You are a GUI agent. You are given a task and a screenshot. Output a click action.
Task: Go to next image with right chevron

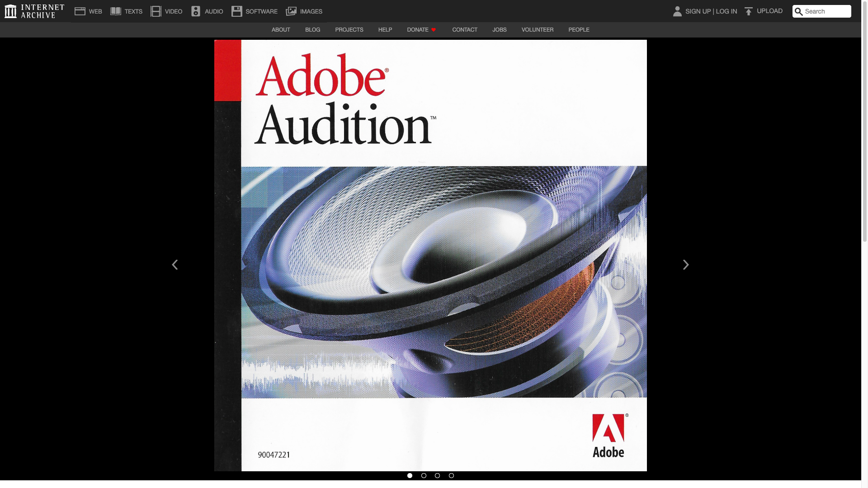coord(686,265)
